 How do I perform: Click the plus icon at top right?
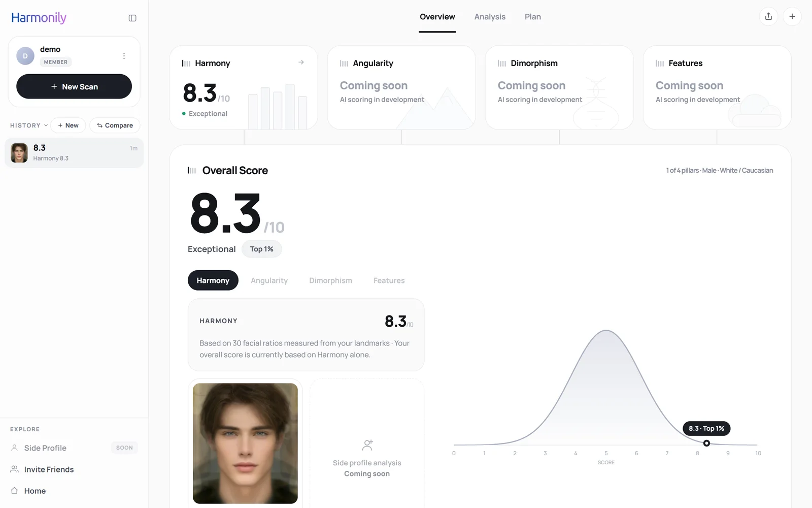click(792, 17)
